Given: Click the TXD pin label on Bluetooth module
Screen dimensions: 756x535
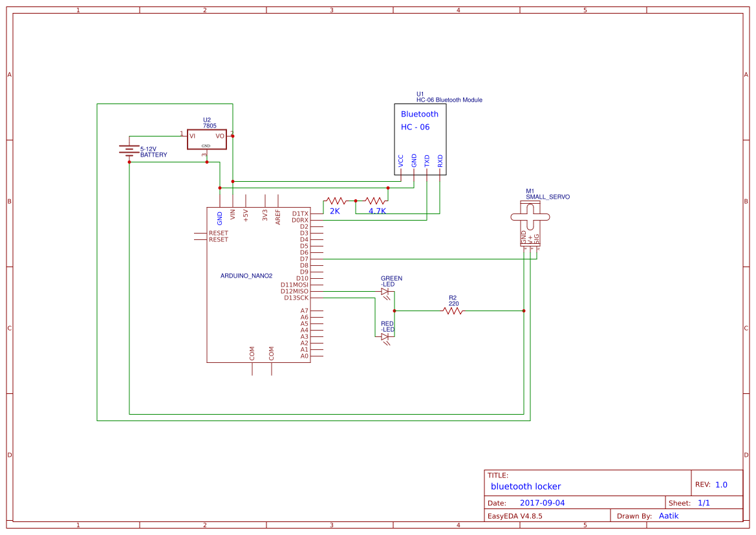Looking at the screenshot, I should pyautogui.click(x=427, y=161).
